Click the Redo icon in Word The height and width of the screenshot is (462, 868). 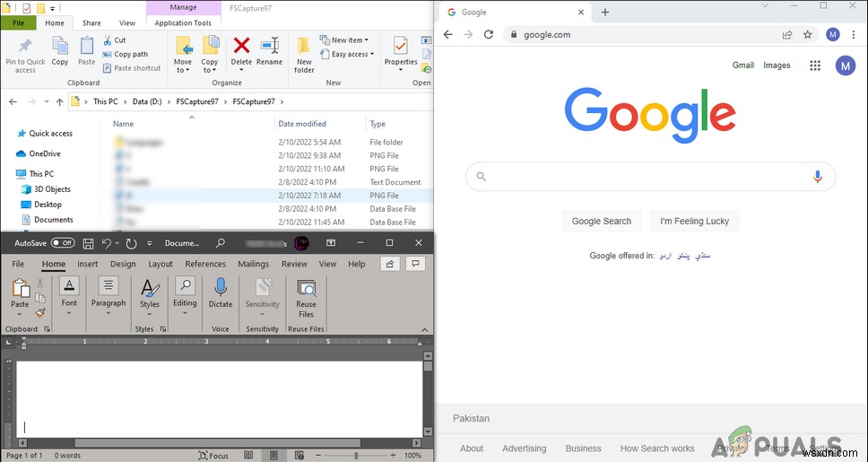[131, 243]
